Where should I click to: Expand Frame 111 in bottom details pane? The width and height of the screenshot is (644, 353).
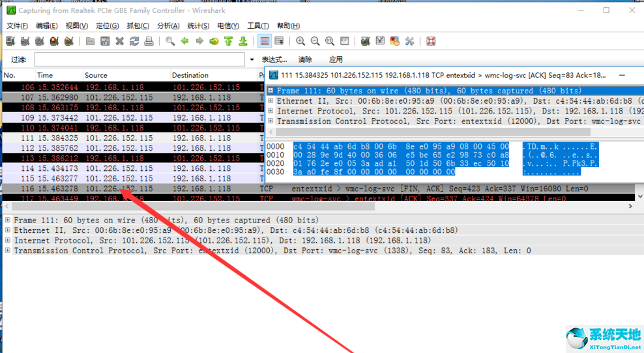(x=7, y=221)
